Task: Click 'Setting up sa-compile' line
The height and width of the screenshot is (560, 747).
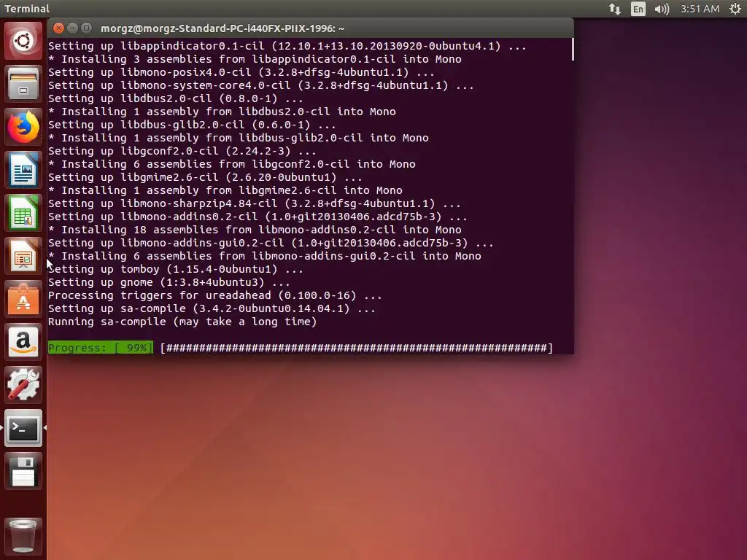Action: pos(212,308)
